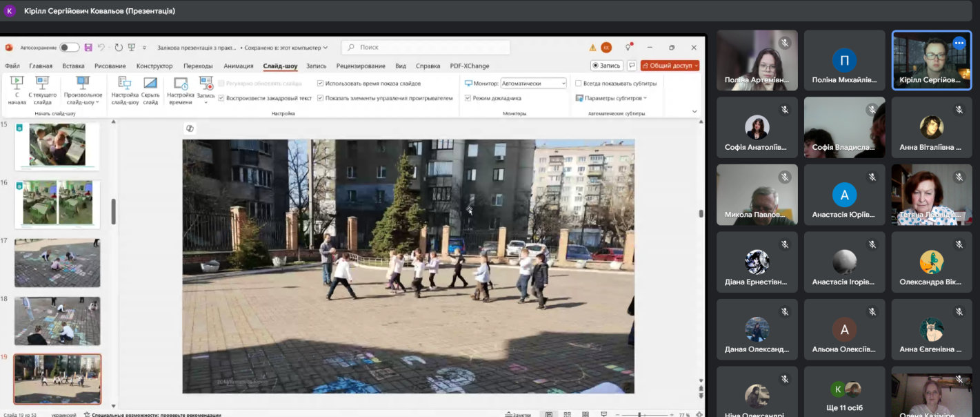
Task: Select slide 17 thumbnail in slide panel
Action: (57, 263)
